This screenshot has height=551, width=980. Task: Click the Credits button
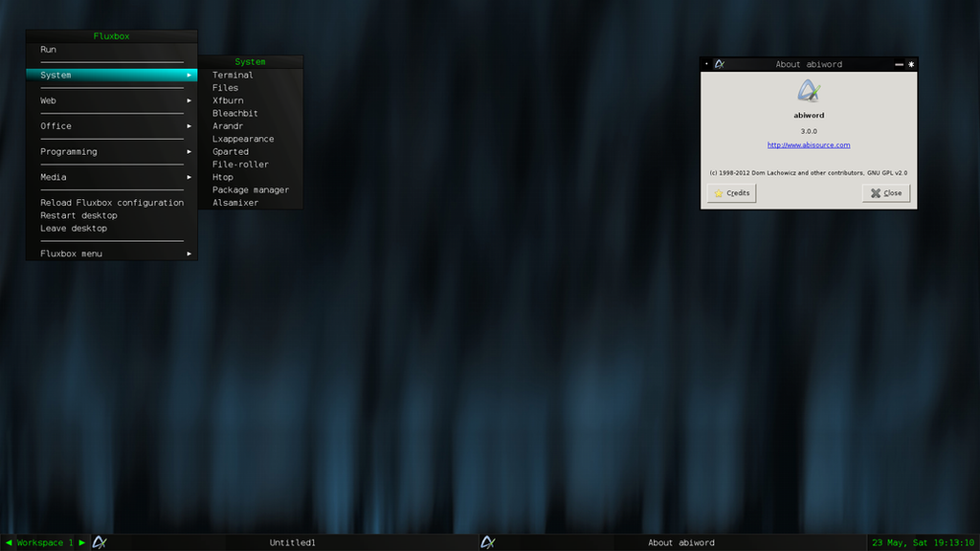731,193
